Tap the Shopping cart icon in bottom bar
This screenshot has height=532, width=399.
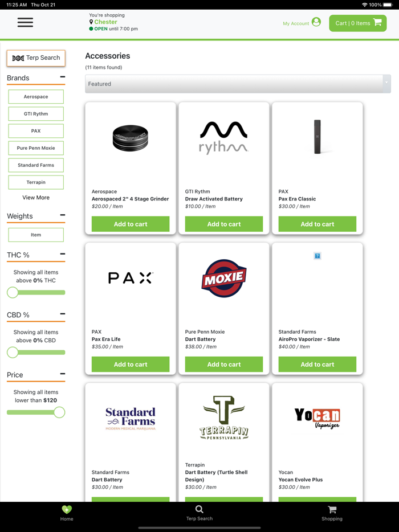332,510
